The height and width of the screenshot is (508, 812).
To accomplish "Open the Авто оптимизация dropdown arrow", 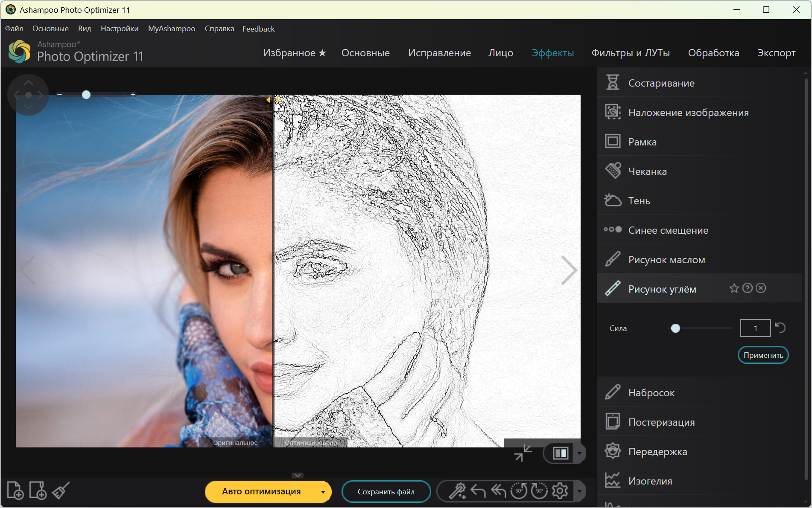I will (x=323, y=492).
